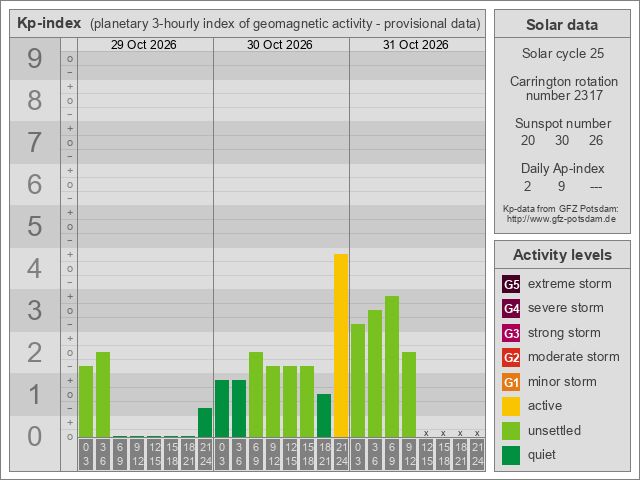The image size is (640, 480).
Task: Click 'Carrington rotation number 2317' text
Action: pyautogui.click(x=564, y=88)
